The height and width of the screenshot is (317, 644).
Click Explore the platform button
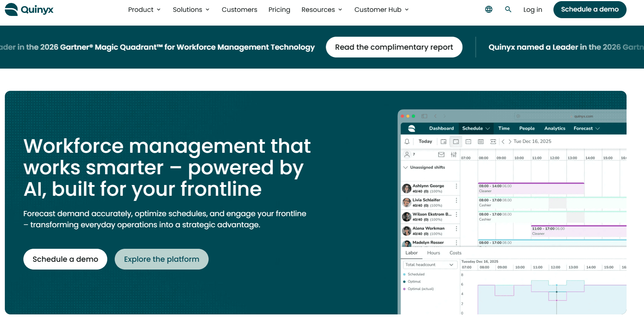[161, 259]
